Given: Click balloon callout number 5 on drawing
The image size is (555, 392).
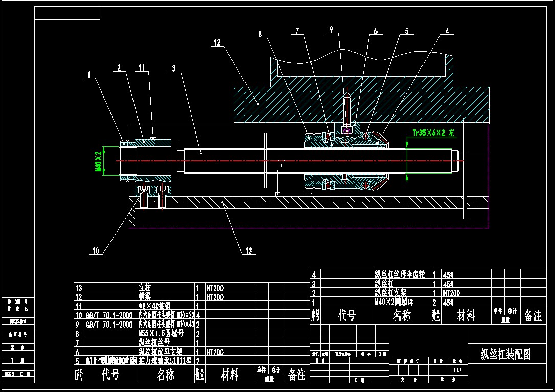Looking at the screenshot, I should pyautogui.click(x=407, y=31).
